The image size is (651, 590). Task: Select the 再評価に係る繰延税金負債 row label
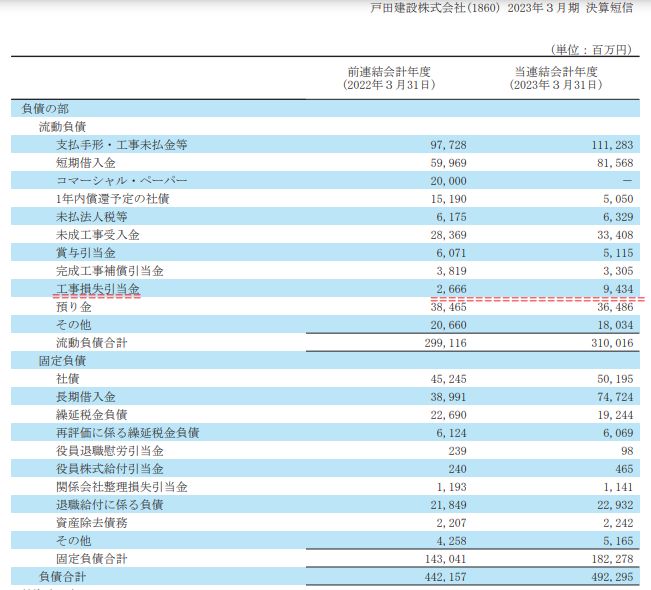coord(127,433)
